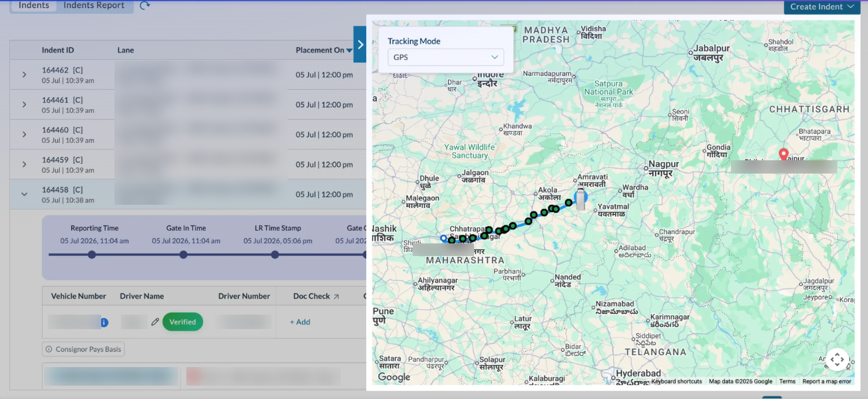Expand indent row 164461
868x399 pixels.
coord(25,104)
